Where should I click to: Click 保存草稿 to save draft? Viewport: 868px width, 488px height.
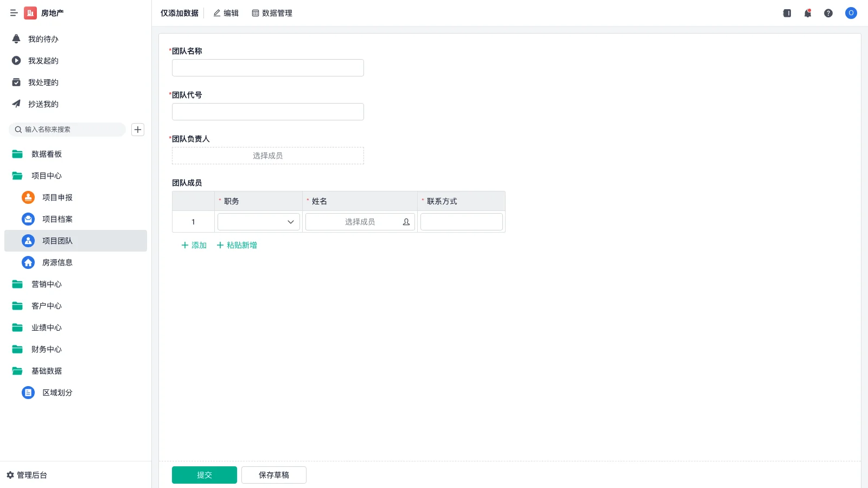click(273, 474)
